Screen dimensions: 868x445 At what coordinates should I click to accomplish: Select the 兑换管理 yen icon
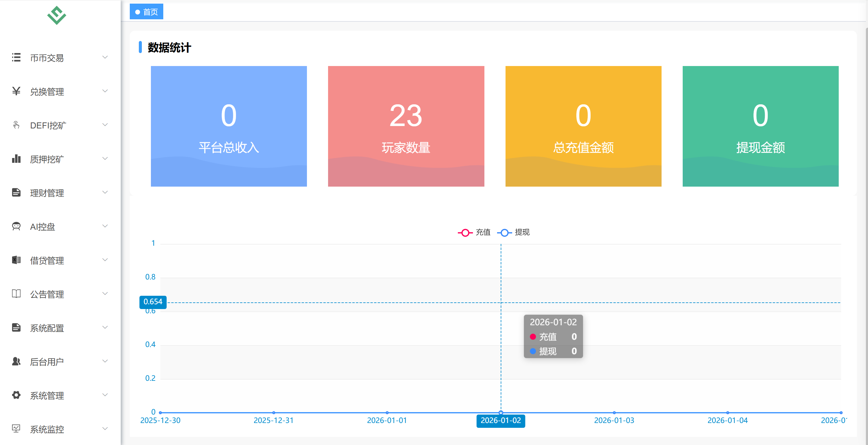coord(16,91)
